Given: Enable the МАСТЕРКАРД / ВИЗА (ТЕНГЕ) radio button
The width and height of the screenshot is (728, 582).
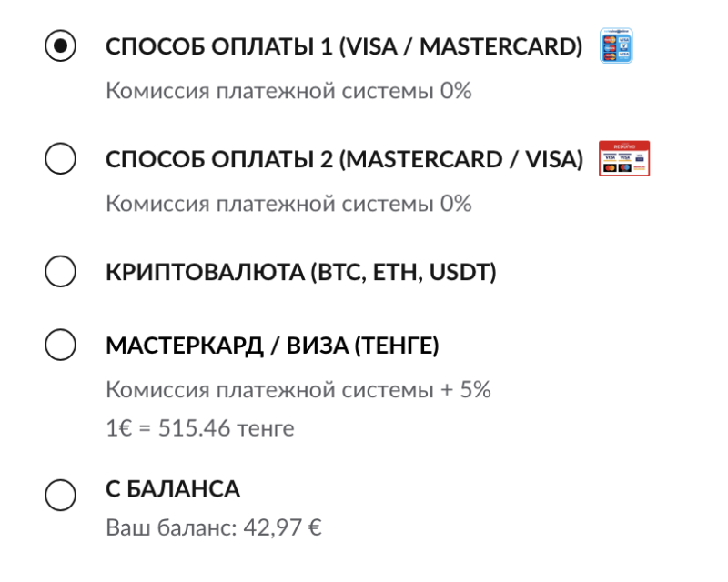Looking at the screenshot, I should (60, 346).
